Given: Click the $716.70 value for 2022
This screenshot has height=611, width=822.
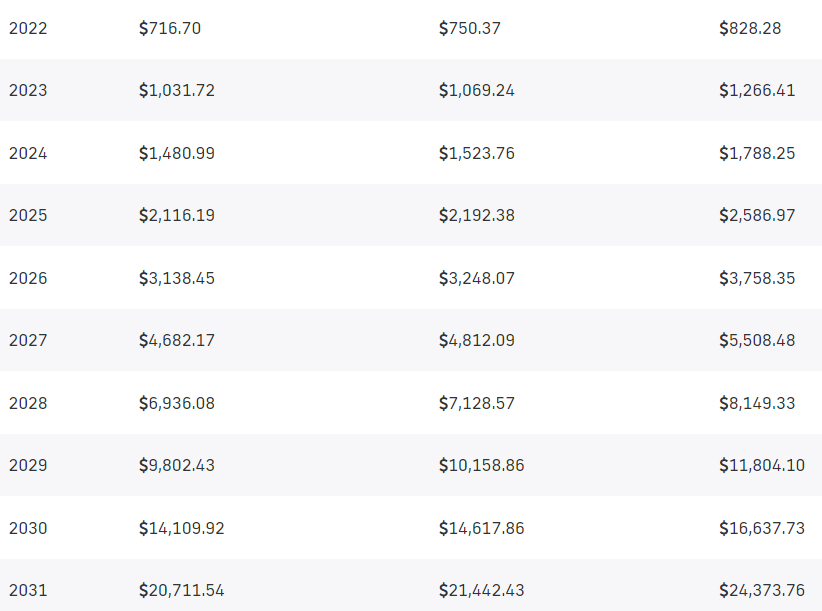Looking at the screenshot, I should (x=170, y=28).
